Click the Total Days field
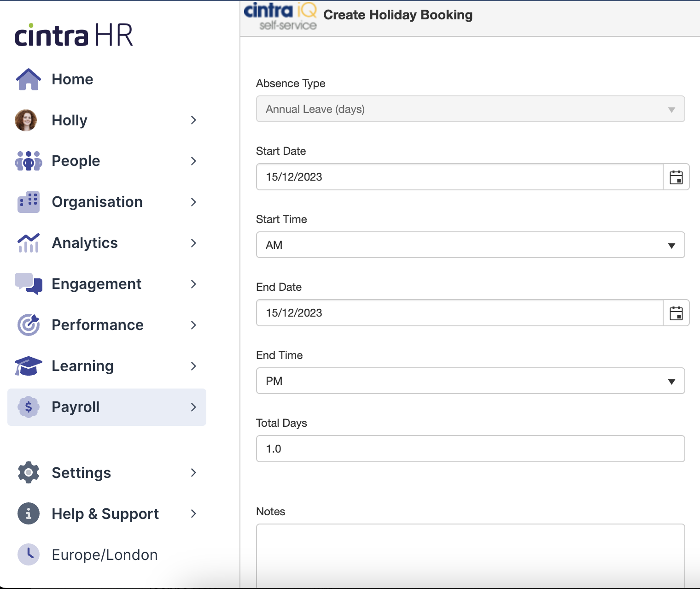 pos(470,449)
